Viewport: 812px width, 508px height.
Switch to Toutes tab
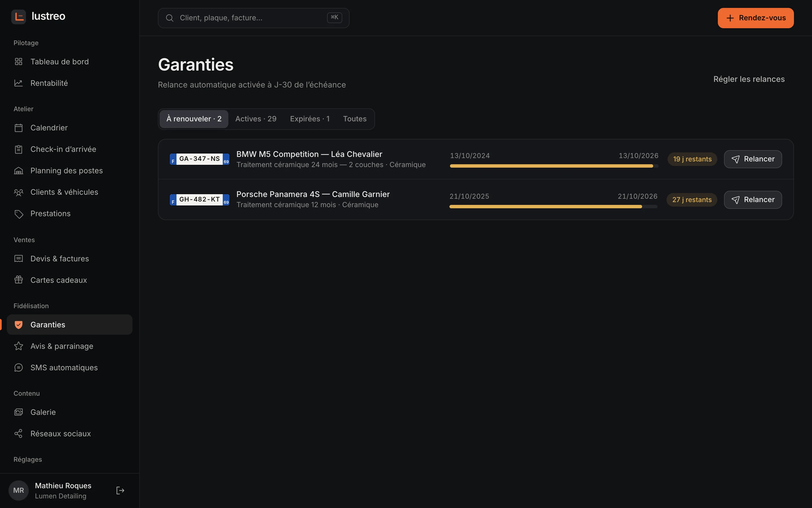tap(355, 119)
